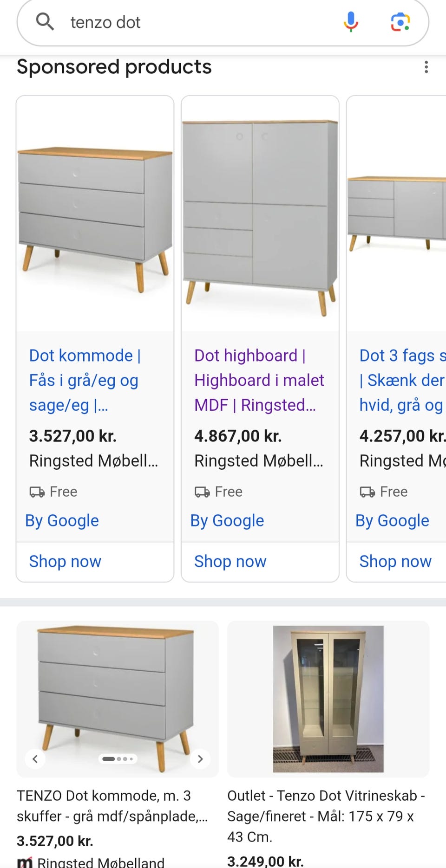Click Shop now under Dot highboard
The width and height of the screenshot is (446, 868).
point(230,561)
